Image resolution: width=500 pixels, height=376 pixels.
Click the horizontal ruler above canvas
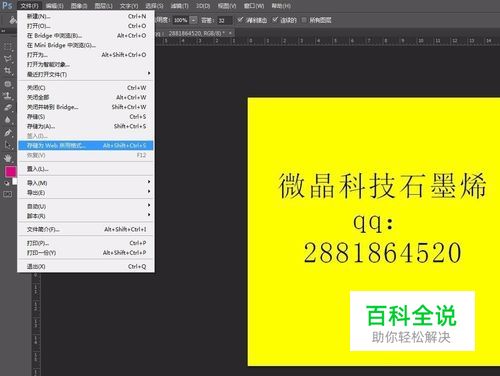pos(327,41)
